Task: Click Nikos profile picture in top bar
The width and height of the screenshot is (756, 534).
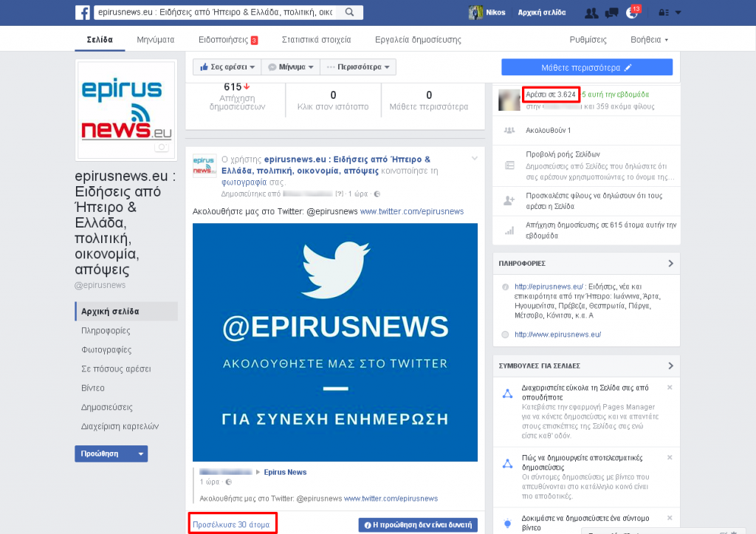Action: point(475,13)
